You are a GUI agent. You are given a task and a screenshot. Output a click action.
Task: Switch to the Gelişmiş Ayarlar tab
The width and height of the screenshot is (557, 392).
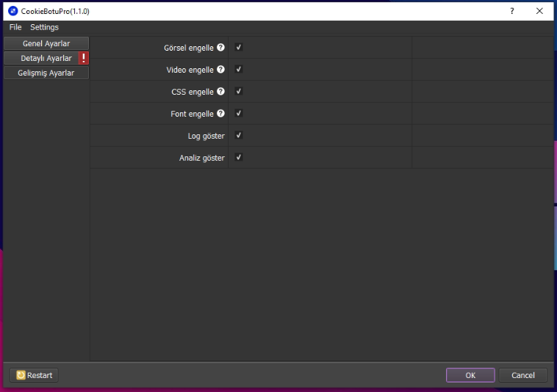coord(46,73)
